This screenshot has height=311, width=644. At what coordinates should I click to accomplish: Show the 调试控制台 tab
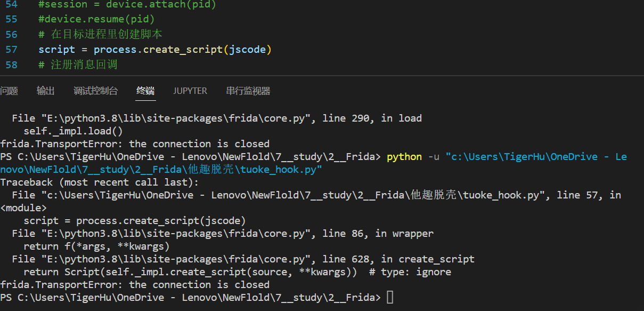(96, 91)
